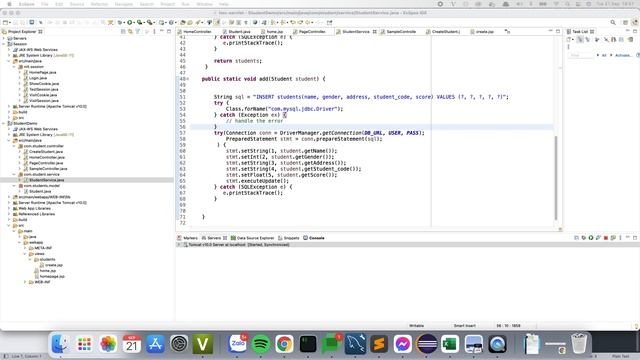Switch to create.jsp editor tab
Viewport: 640px width, 360px height.
pyautogui.click(x=484, y=31)
